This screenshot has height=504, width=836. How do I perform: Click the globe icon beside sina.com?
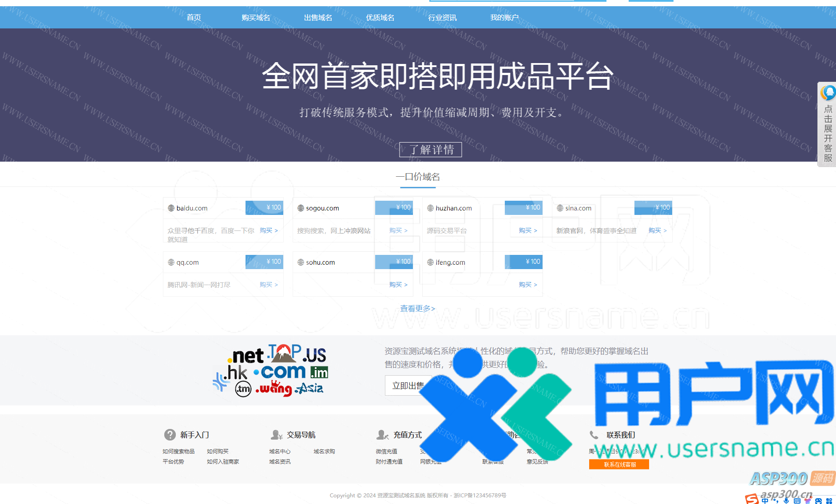tap(560, 208)
